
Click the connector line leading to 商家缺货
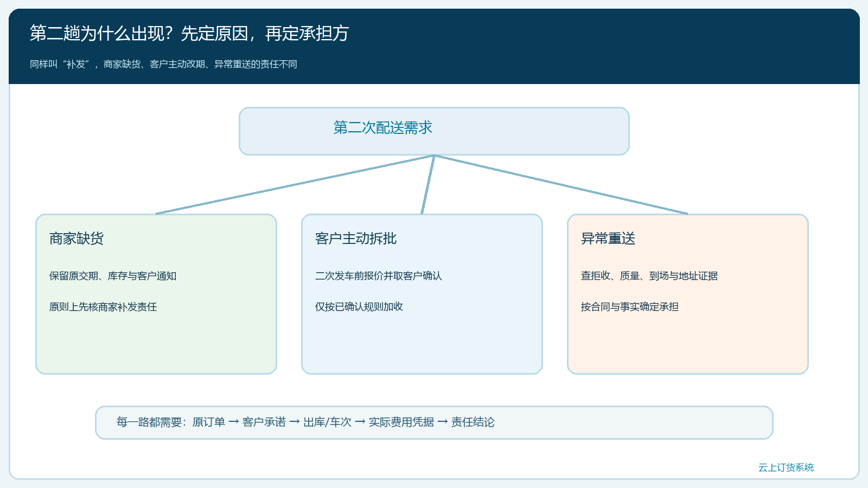click(x=295, y=184)
